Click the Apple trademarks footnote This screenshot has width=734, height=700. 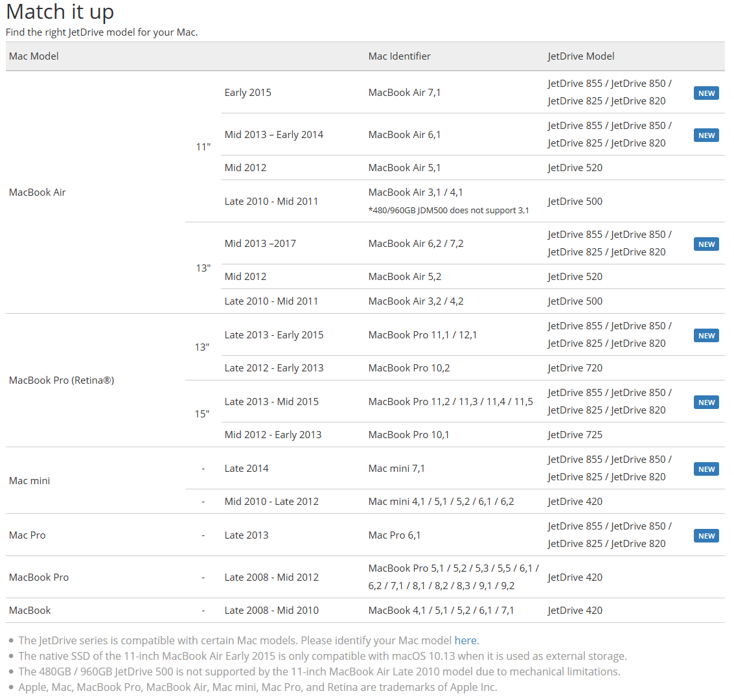click(258, 687)
